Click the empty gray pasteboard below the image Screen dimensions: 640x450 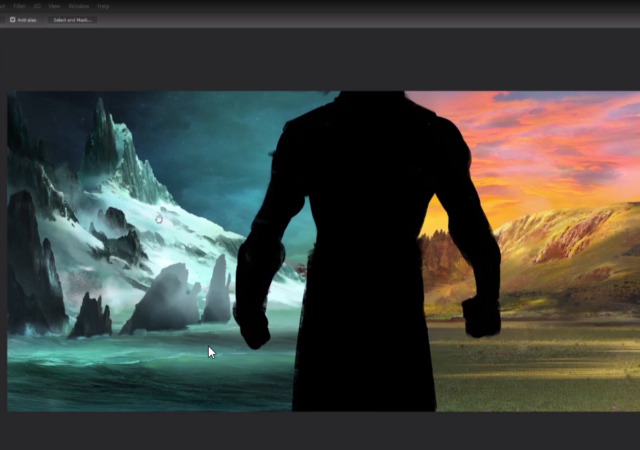click(x=320, y=430)
